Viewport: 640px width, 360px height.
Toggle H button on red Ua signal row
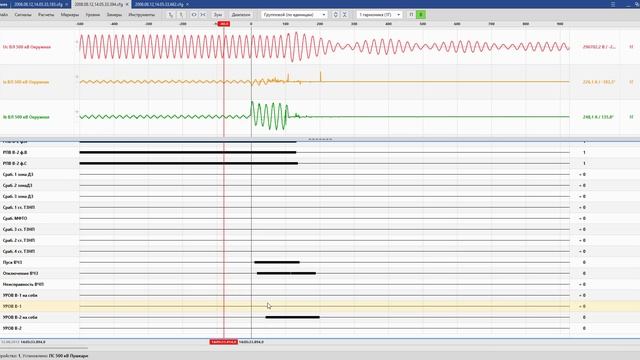[x=631, y=47]
